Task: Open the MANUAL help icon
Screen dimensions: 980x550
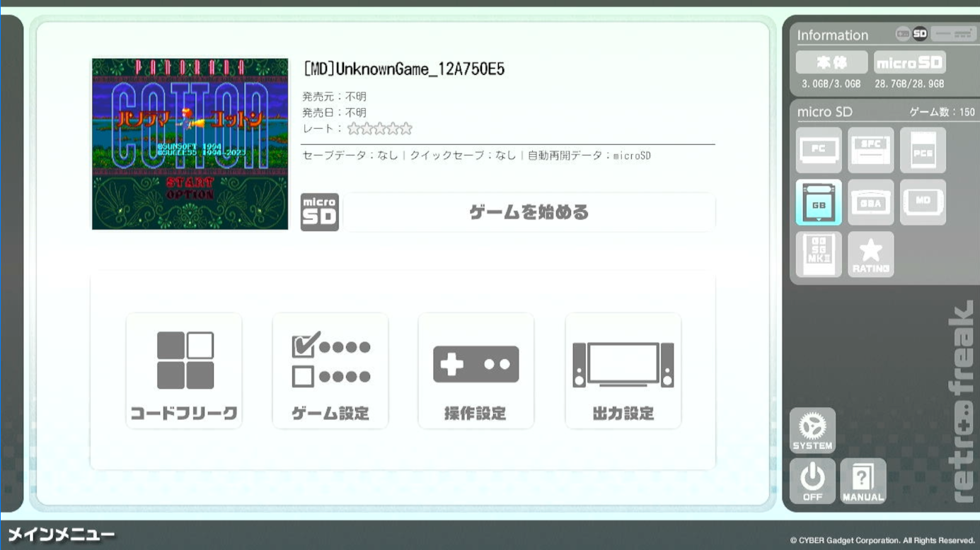Action: (863, 481)
